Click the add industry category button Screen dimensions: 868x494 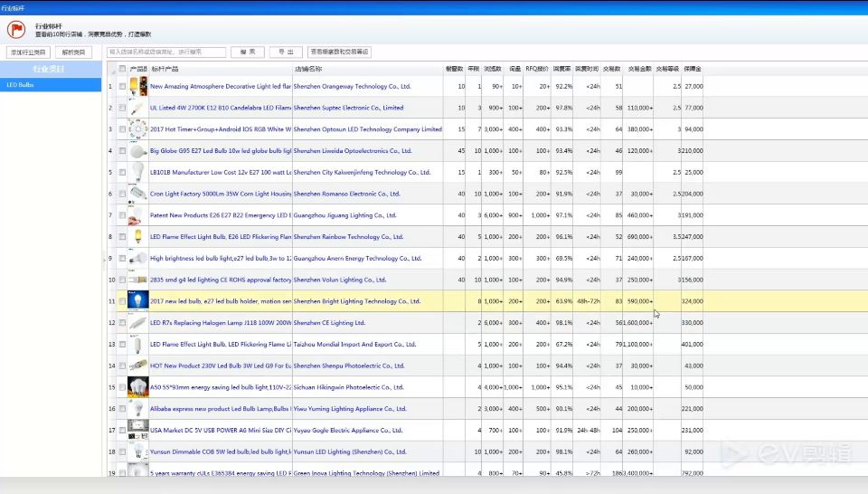click(x=28, y=52)
